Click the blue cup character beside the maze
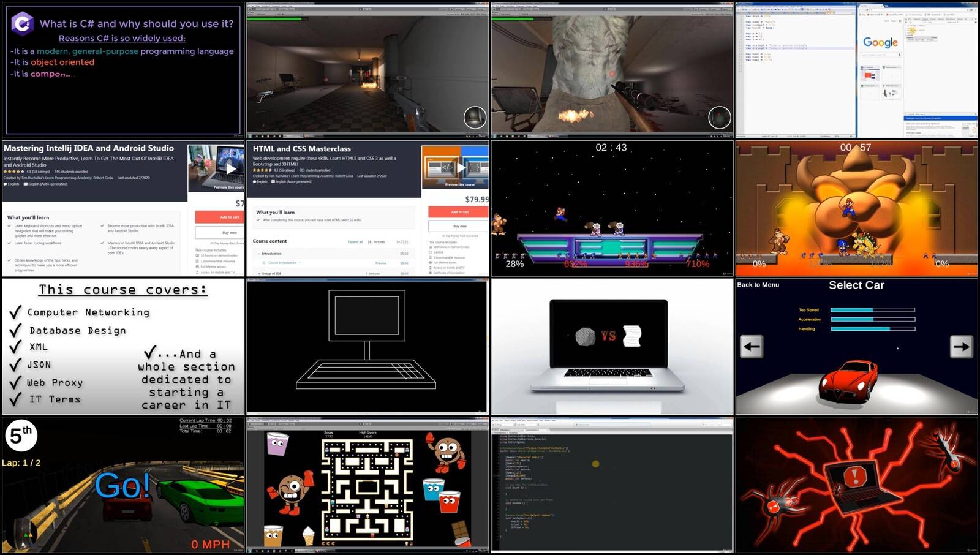Viewport: 980px width, 555px height. 432,490
